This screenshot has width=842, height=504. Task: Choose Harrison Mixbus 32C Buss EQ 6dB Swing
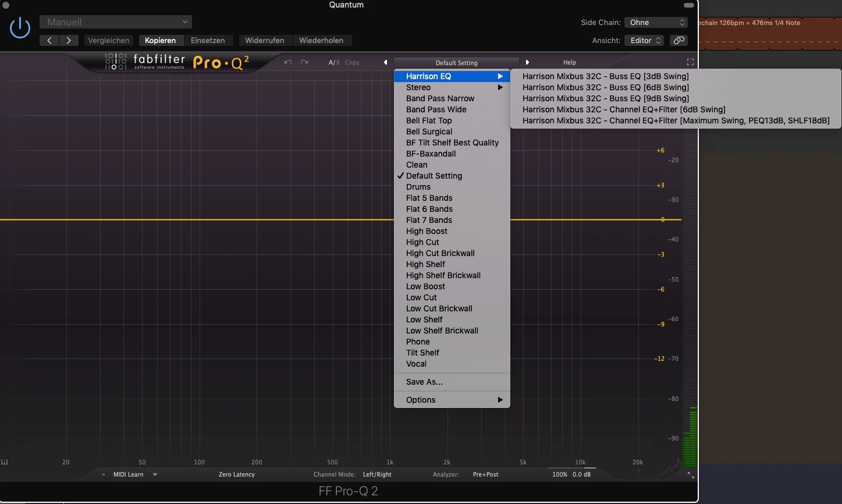(x=605, y=87)
